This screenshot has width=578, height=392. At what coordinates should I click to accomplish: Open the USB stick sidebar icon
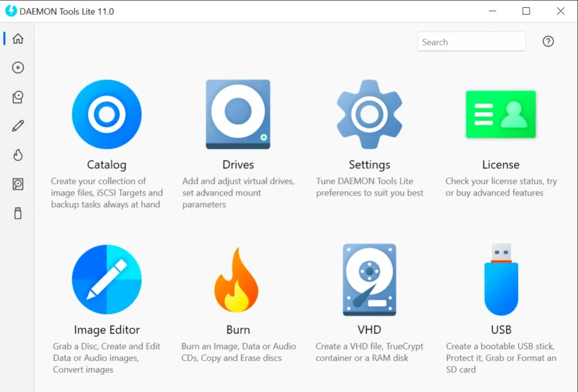click(17, 213)
